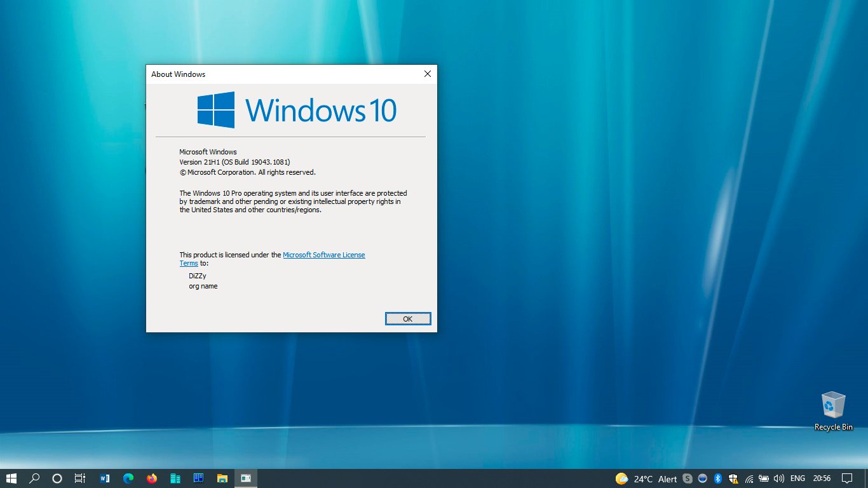Close the About Windows dialog
This screenshot has width=868, height=488.
428,74
